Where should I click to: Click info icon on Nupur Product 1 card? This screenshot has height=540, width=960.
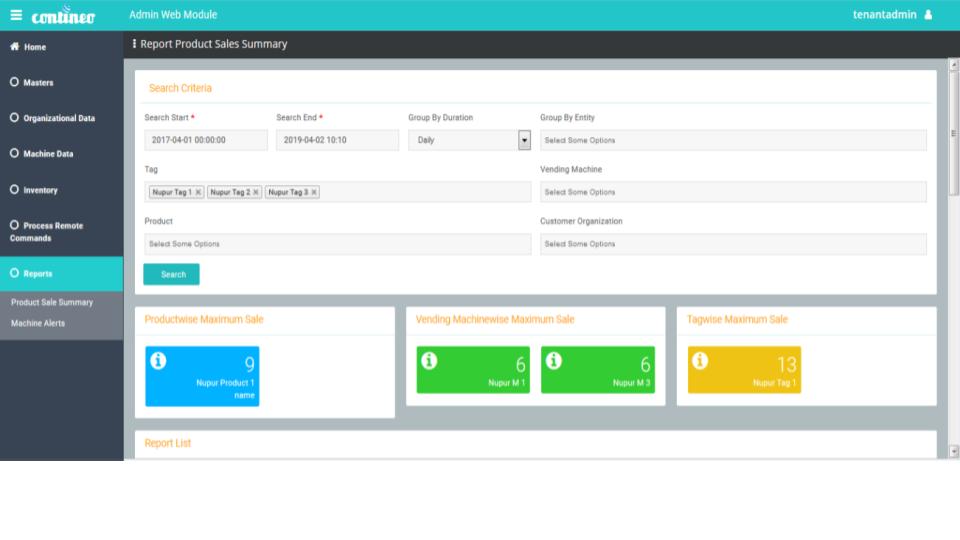point(158,361)
